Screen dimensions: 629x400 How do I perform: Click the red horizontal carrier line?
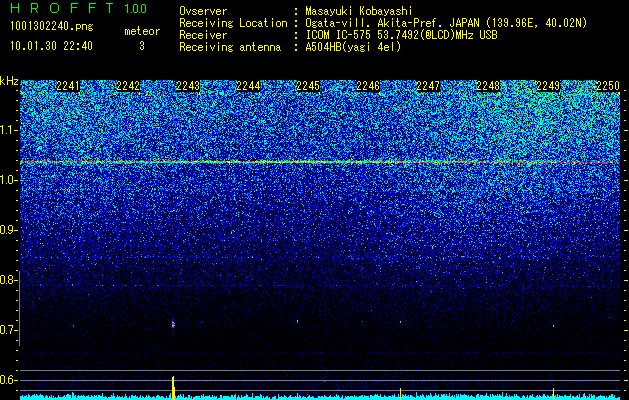click(320, 162)
